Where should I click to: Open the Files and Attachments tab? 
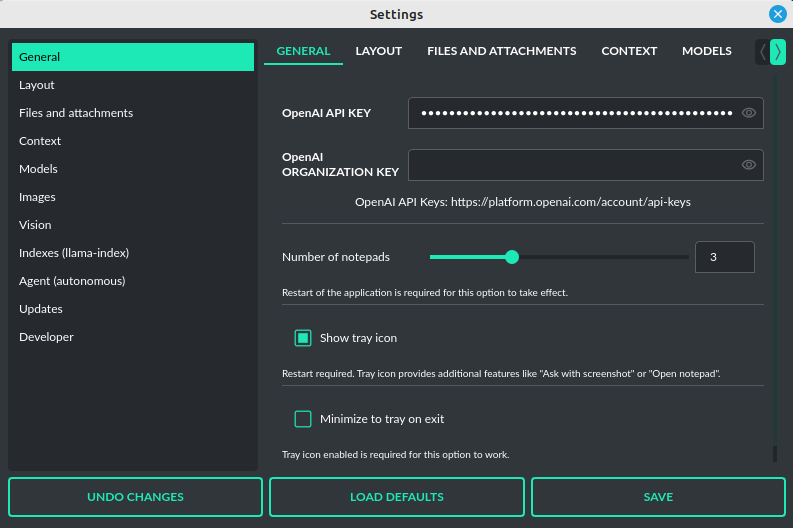501,51
